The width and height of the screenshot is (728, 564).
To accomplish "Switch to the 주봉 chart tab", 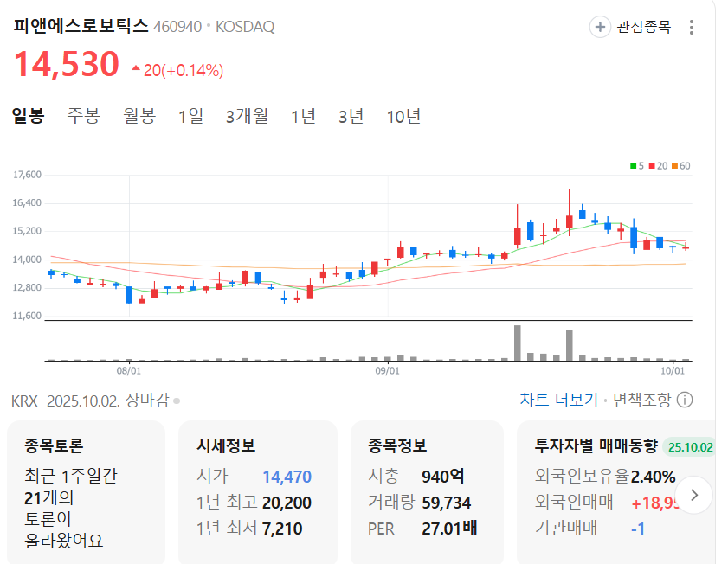I will 84,116.
